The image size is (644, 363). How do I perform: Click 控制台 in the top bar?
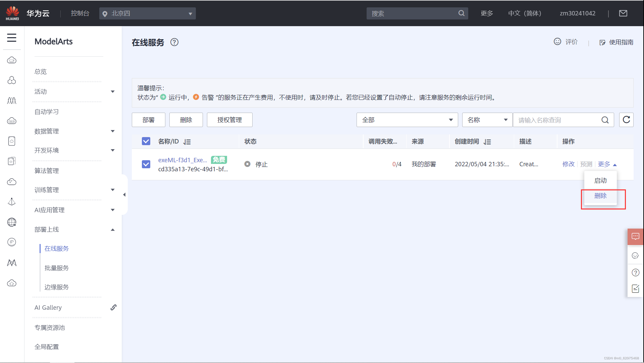pos(80,13)
